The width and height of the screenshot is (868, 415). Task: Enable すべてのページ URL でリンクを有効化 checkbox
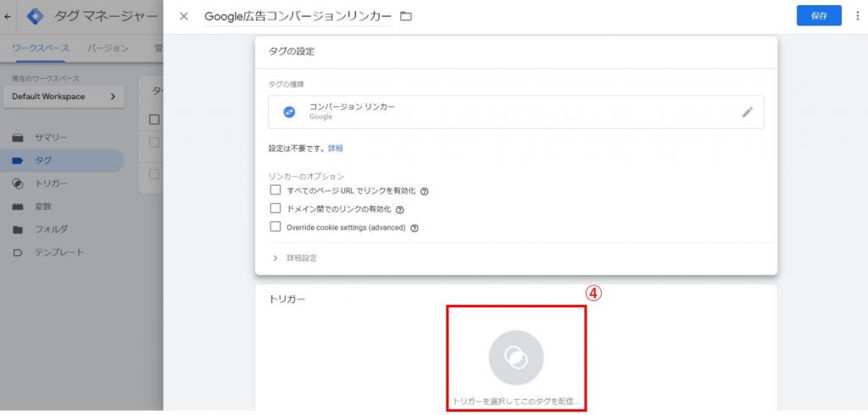(x=275, y=190)
